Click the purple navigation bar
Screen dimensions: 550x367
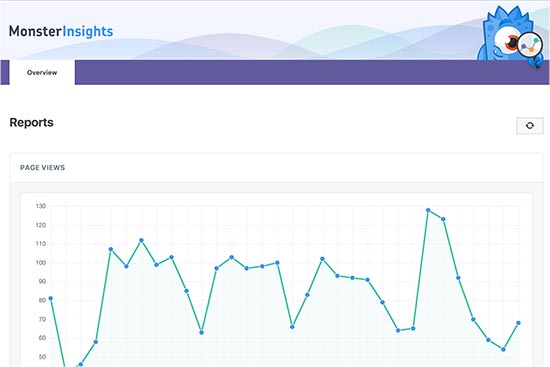click(312, 72)
